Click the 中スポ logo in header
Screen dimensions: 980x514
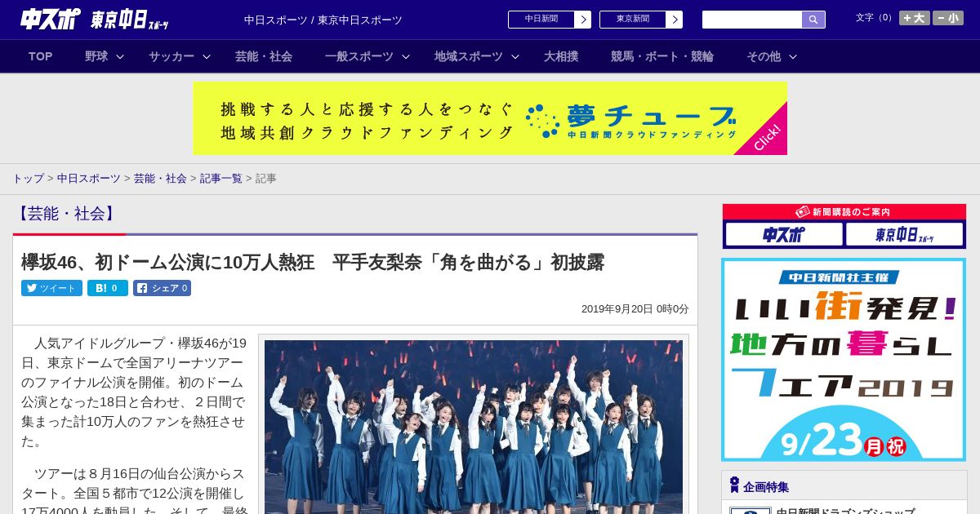pyautogui.click(x=50, y=19)
